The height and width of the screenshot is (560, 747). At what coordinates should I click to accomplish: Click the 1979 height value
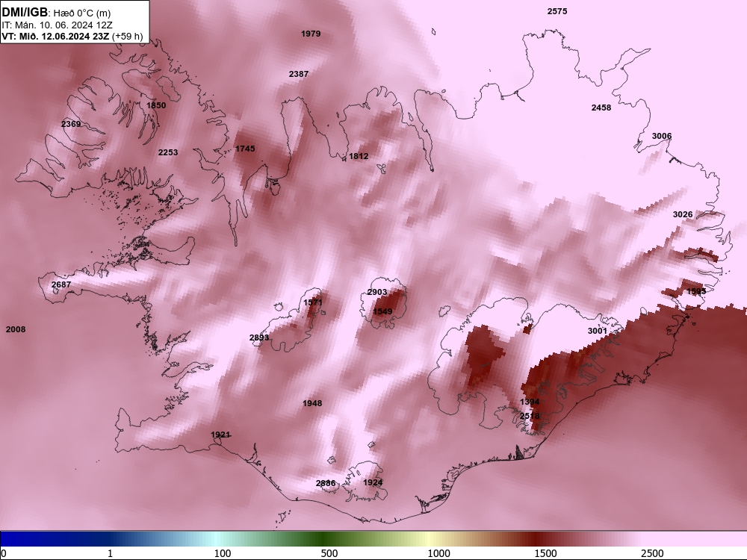pyautogui.click(x=311, y=34)
